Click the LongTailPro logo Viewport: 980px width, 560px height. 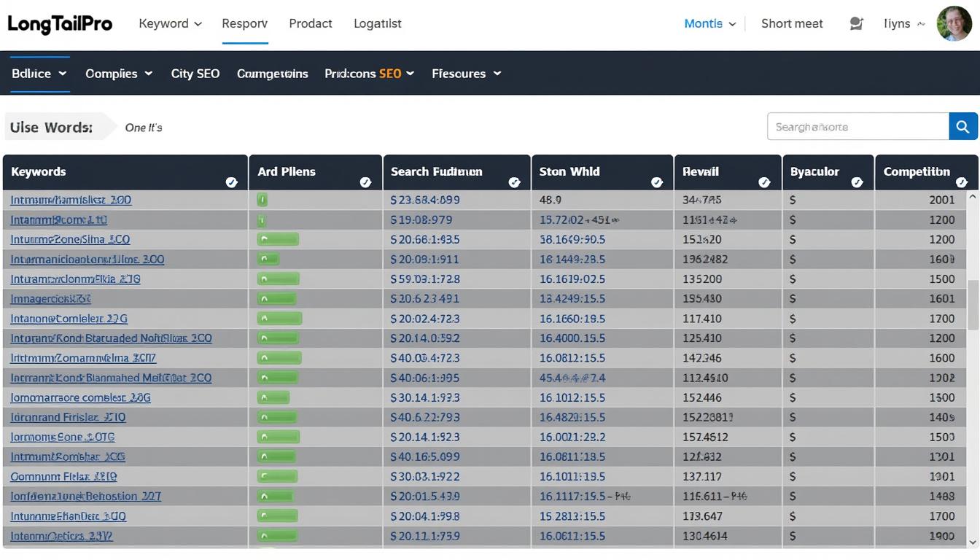click(60, 23)
